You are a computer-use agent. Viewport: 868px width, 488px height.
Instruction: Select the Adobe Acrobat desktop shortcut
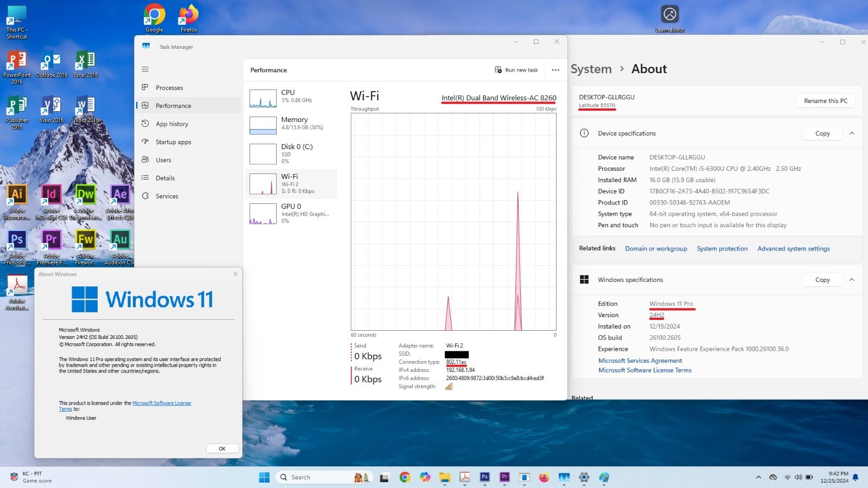17,293
